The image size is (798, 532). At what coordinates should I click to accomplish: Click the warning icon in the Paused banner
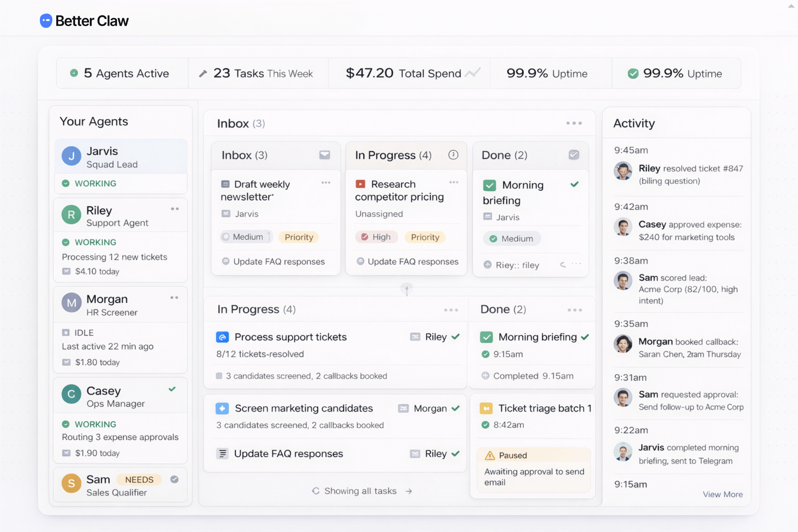(489, 455)
